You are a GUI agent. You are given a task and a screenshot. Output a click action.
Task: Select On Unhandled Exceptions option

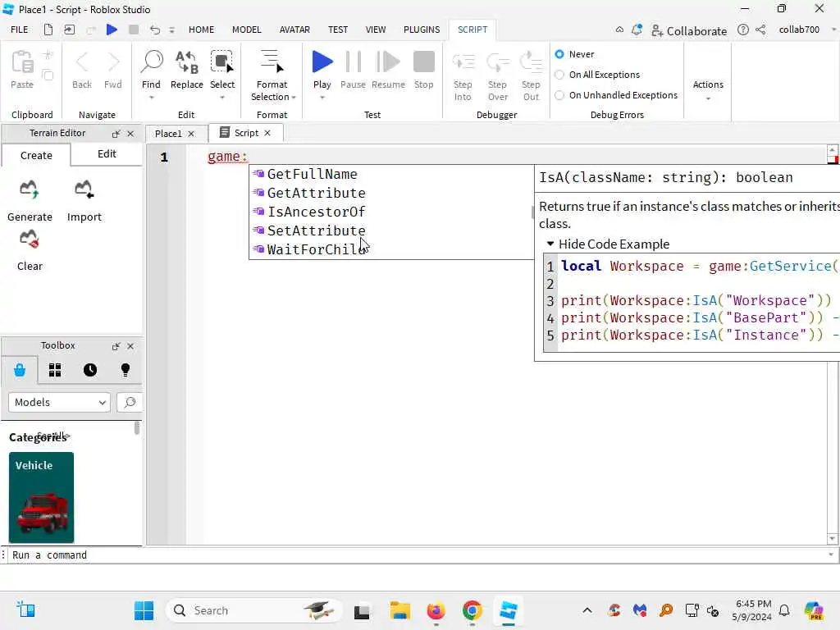click(559, 95)
